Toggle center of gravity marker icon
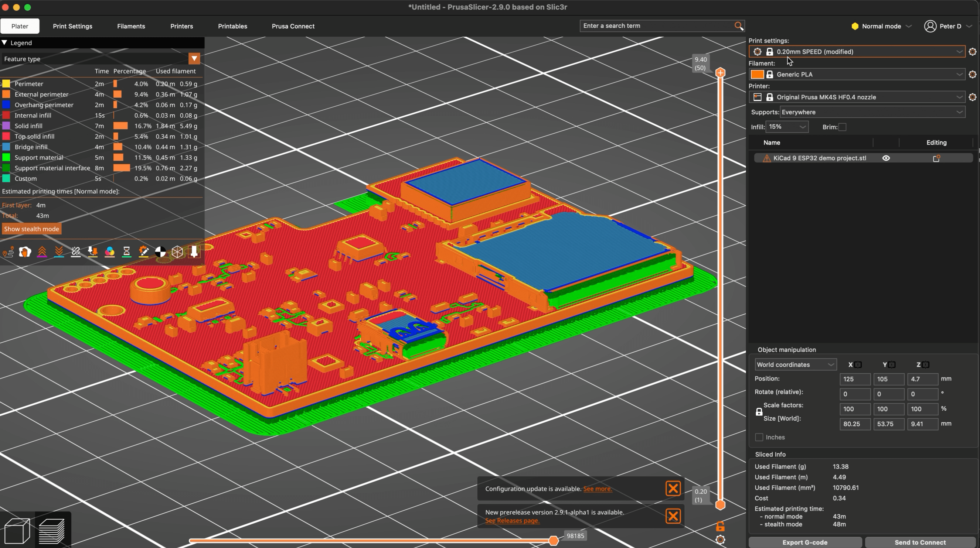Image resolution: width=980 pixels, height=548 pixels. (160, 252)
